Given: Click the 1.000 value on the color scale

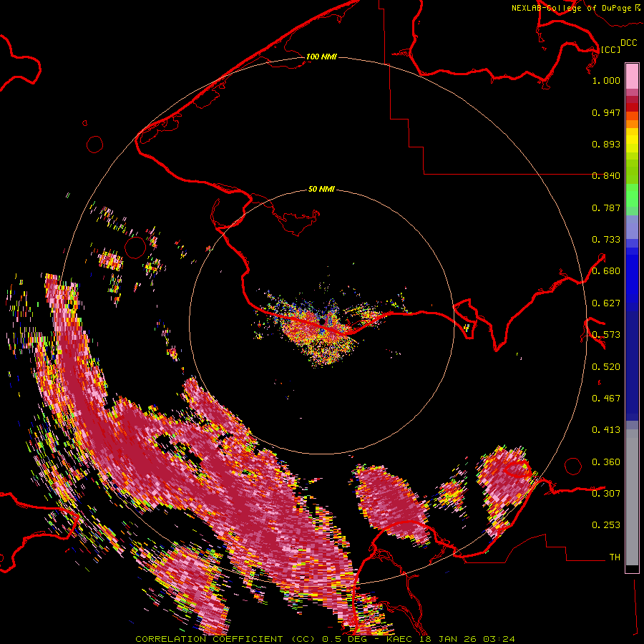Looking at the screenshot, I should [x=606, y=80].
